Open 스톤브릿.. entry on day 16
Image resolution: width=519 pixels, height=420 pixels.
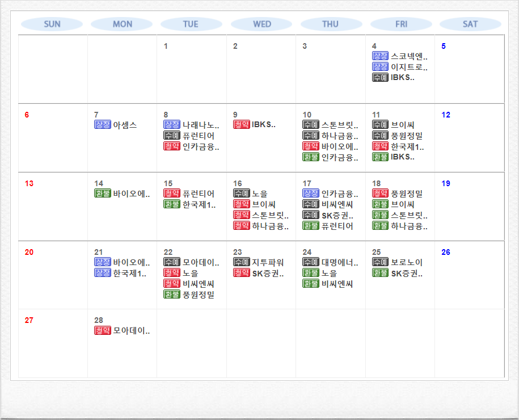[270, 215]
